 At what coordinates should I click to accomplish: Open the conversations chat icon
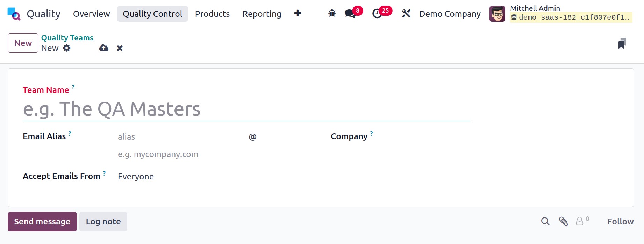[350, 14]
